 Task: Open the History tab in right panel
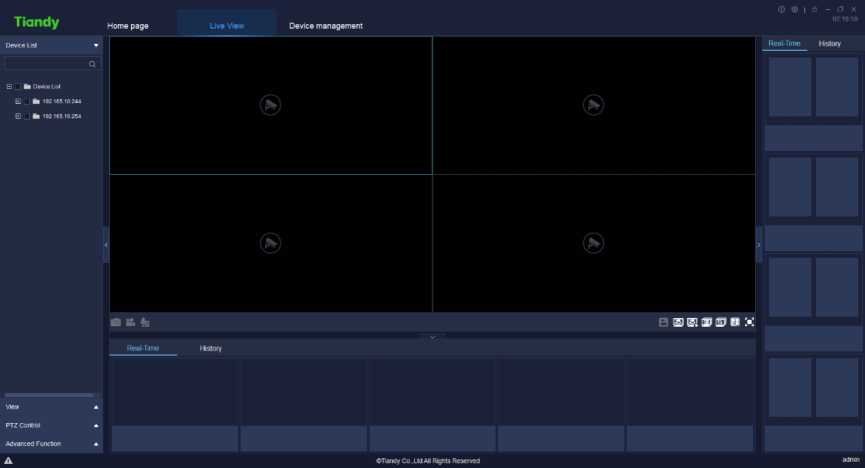pos(829,44)
